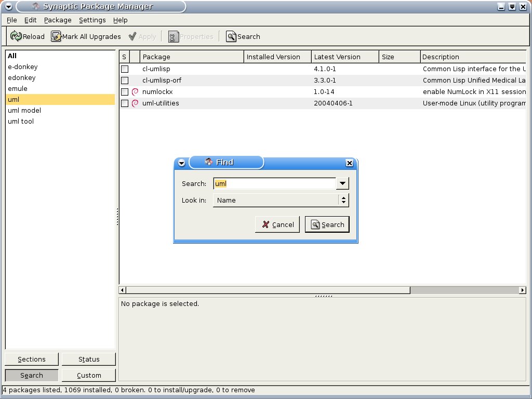Click Debian swirl icon beside uml-utilities

tap(135, 103)
